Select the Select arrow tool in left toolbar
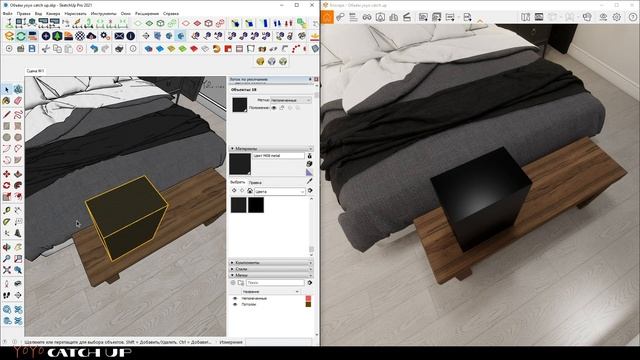Screen dimensions: 640x360 point(7,89)
